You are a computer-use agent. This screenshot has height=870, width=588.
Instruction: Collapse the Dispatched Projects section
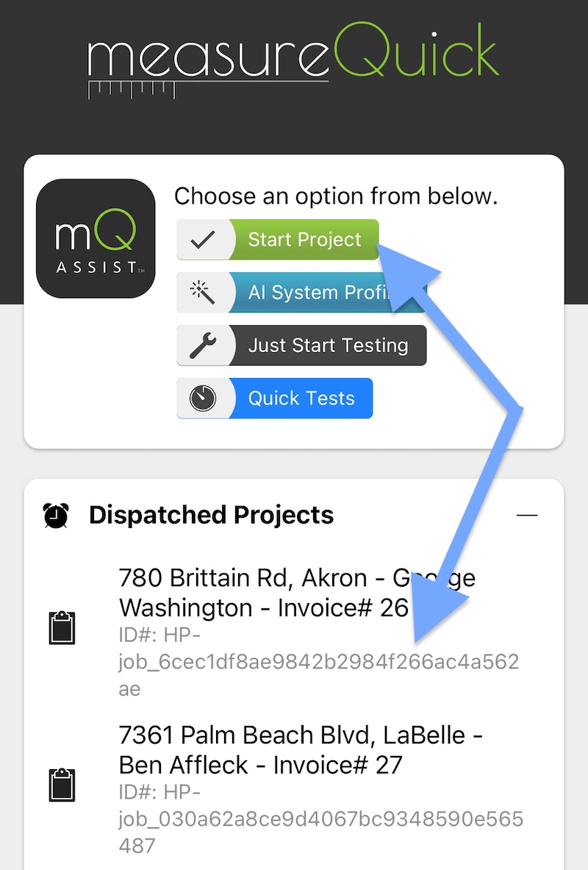coord(527,515)
